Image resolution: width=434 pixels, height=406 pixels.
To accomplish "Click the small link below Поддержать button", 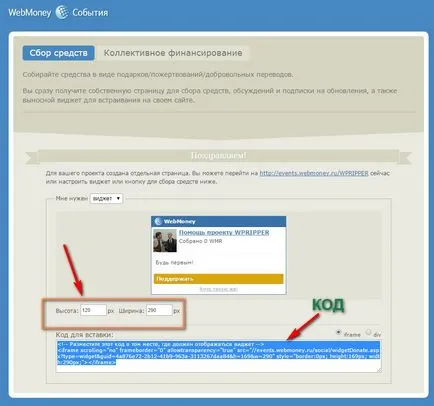I will pyautogui.click(x=219, y=289).
